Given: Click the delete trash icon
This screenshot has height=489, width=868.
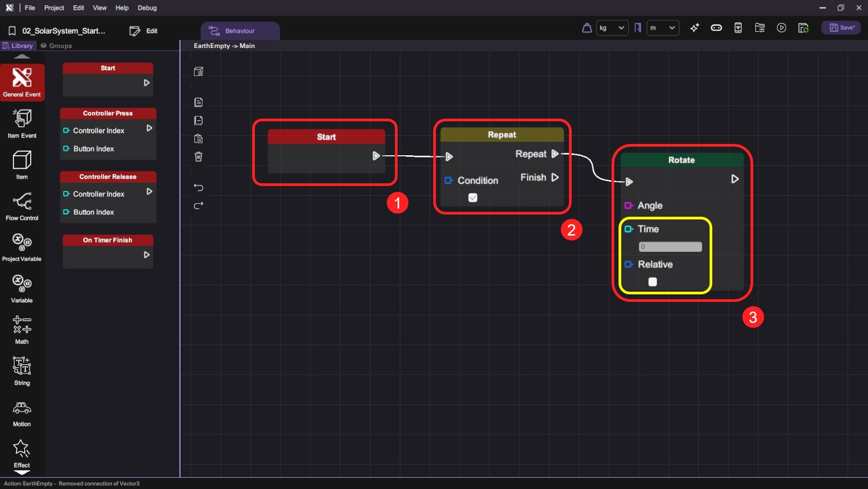Looking at the screenshot, I should pos(198,157).
